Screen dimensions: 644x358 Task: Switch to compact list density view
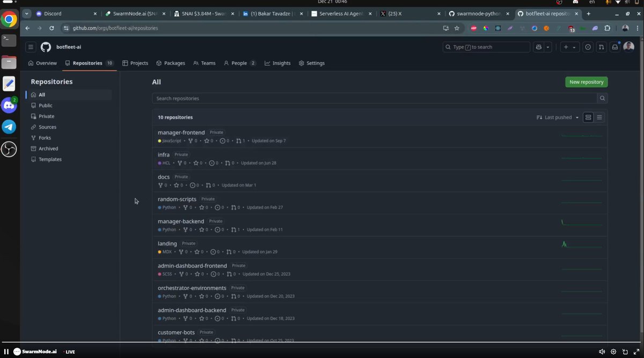click(x=599, y=117)
